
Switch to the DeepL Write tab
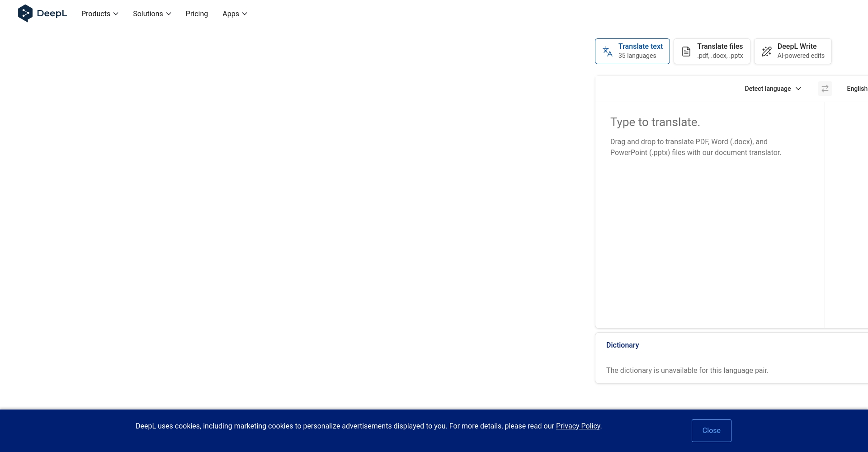tap(797, 47)
